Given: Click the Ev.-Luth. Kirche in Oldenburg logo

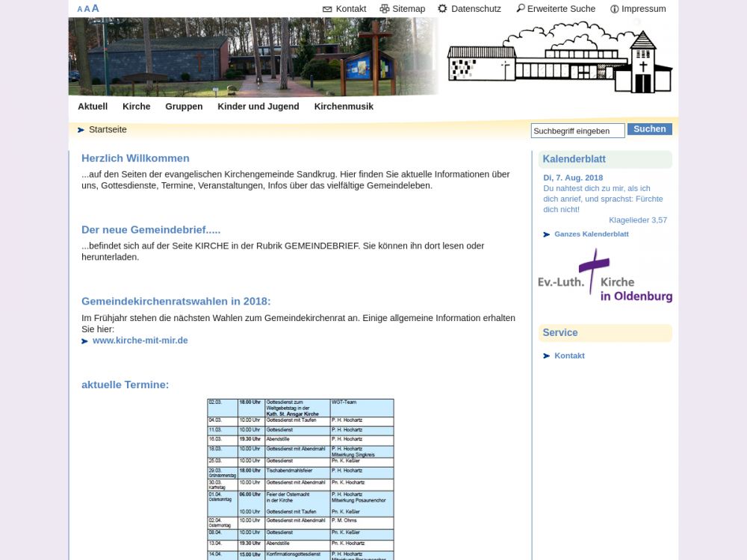Looking at the screenshot, I should [x=604, y=277].
